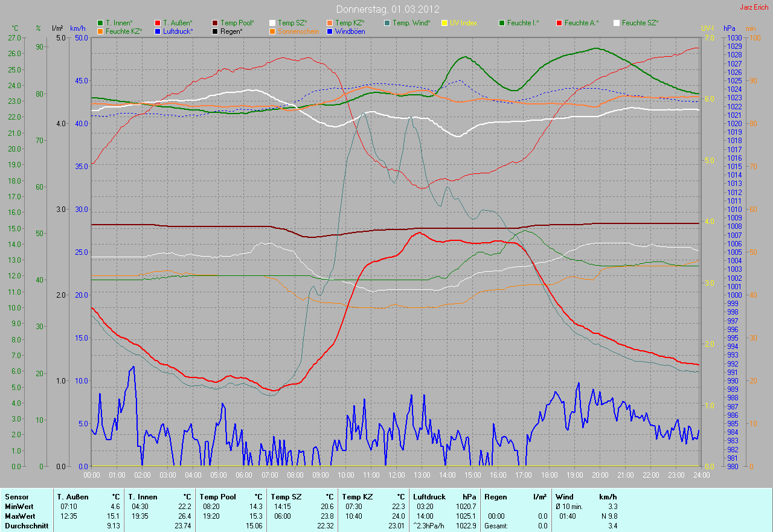Image resolution: width=773 pixels, height=532 pixels.
Task: Click the 'Wind' table column header
Action: pyautogui.click(x=565, y=497)
